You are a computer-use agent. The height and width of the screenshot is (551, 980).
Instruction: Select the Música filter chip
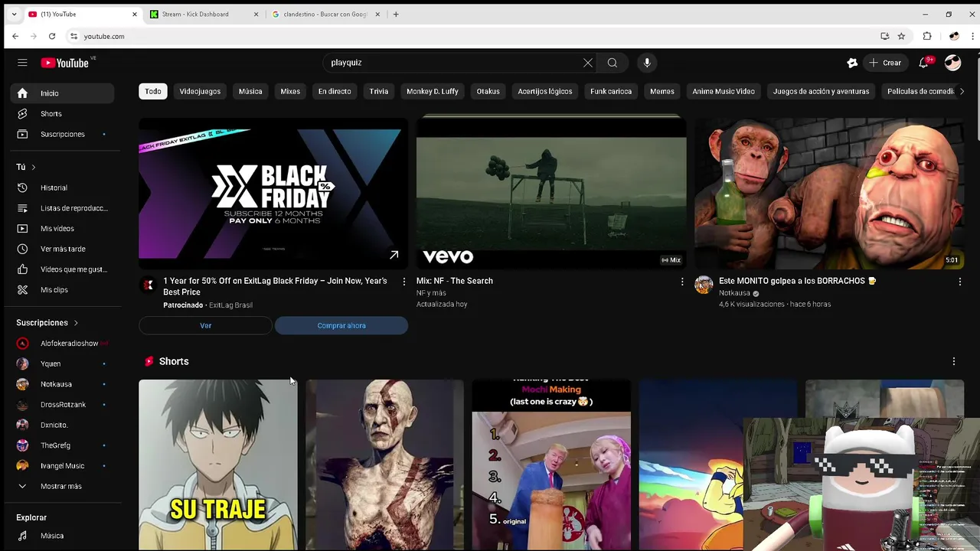[250, 91]
